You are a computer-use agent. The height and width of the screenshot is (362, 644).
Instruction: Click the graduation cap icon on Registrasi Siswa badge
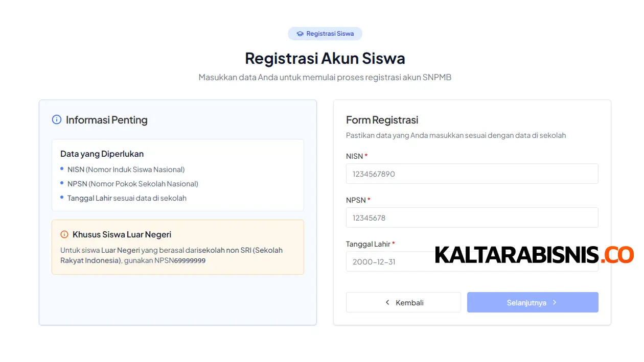[x=299, y=33]
